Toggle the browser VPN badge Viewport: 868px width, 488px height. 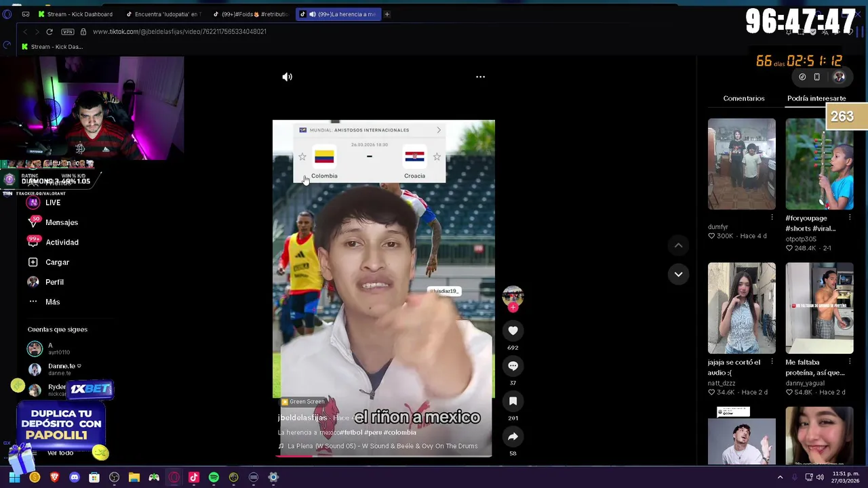67,32
